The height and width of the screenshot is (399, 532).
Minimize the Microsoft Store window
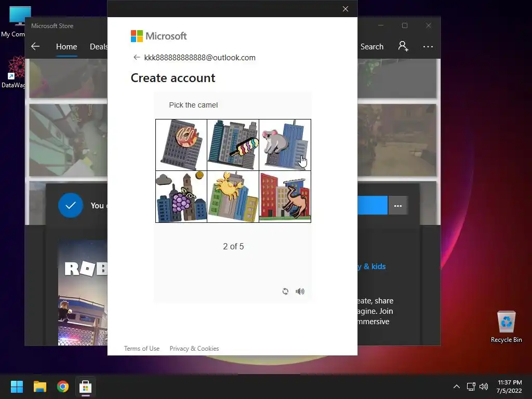tap(381, 25)
